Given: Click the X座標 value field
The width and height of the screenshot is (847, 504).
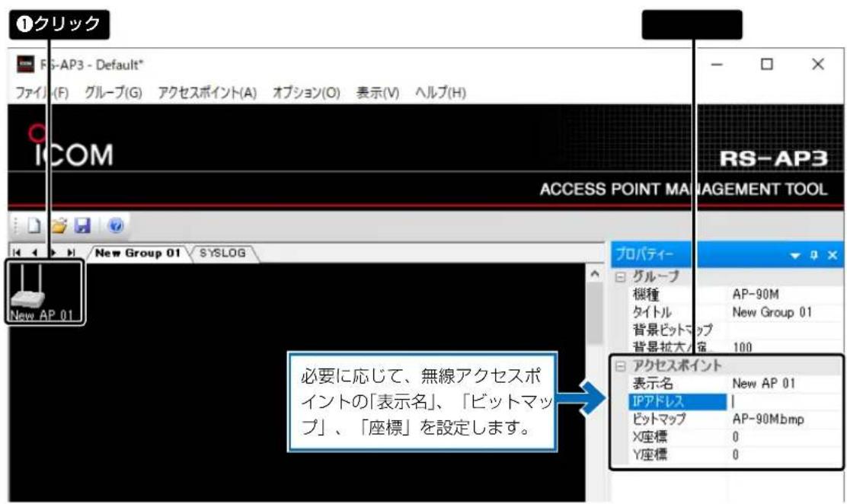Looking at the screenshot, I should tap(786, 436).
